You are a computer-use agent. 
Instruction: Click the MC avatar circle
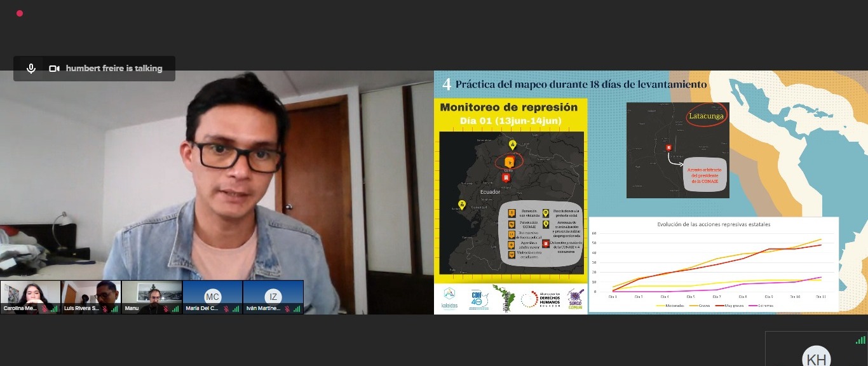pyautogui.click(x=212, y=297)
